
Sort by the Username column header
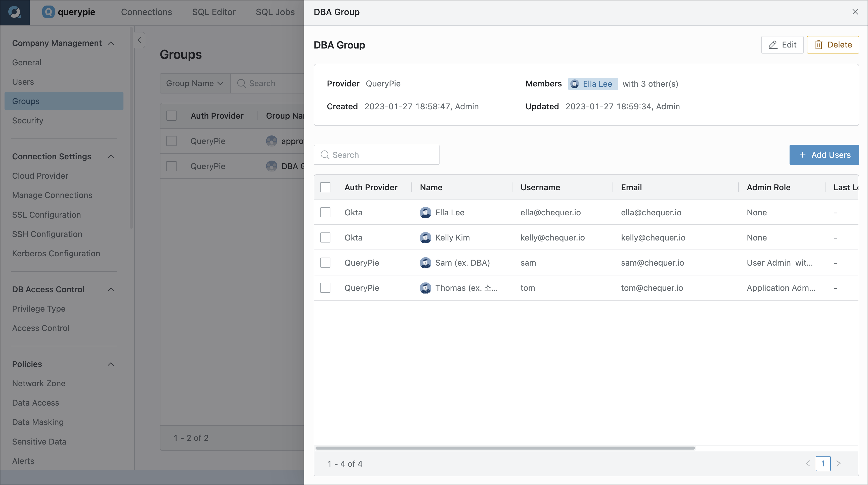[x=540, y=187]
